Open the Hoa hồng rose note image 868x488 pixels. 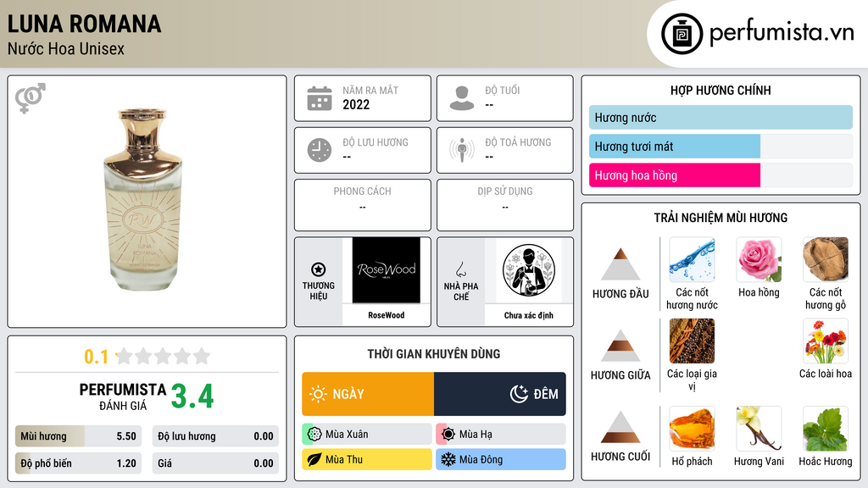[759, 260]
